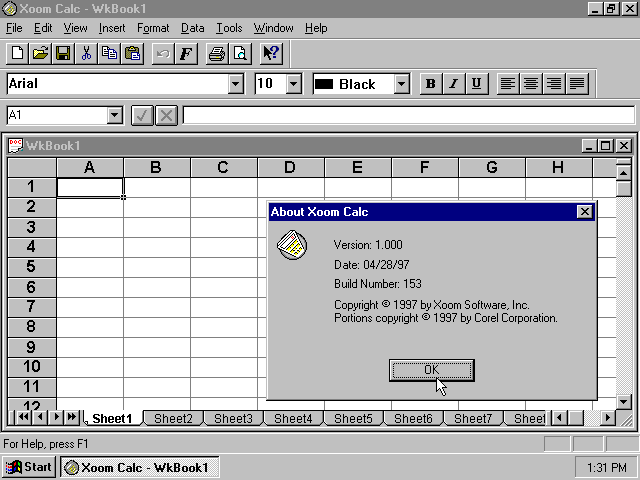Image resolution: width=640 pixels, height=480 pixels.
Task: Select row header 5
Action: tap(32, 267)
